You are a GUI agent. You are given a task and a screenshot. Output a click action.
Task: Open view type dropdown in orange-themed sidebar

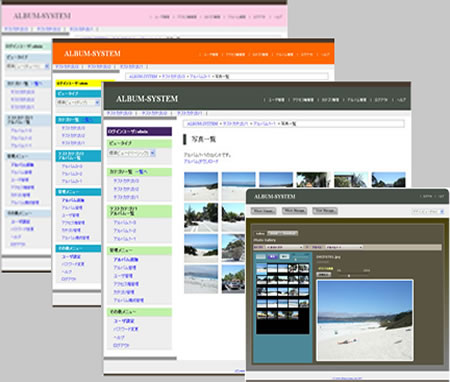pos(78,102)
